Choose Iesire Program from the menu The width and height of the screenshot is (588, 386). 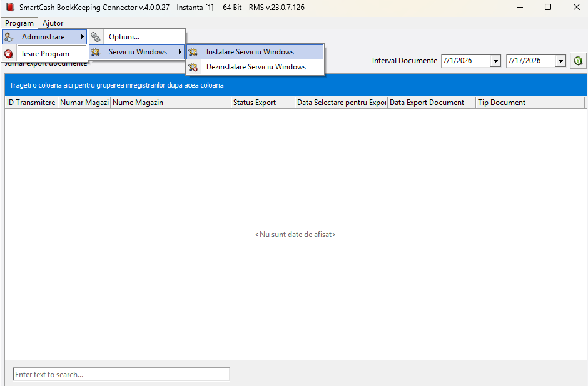tap(44, 54)
